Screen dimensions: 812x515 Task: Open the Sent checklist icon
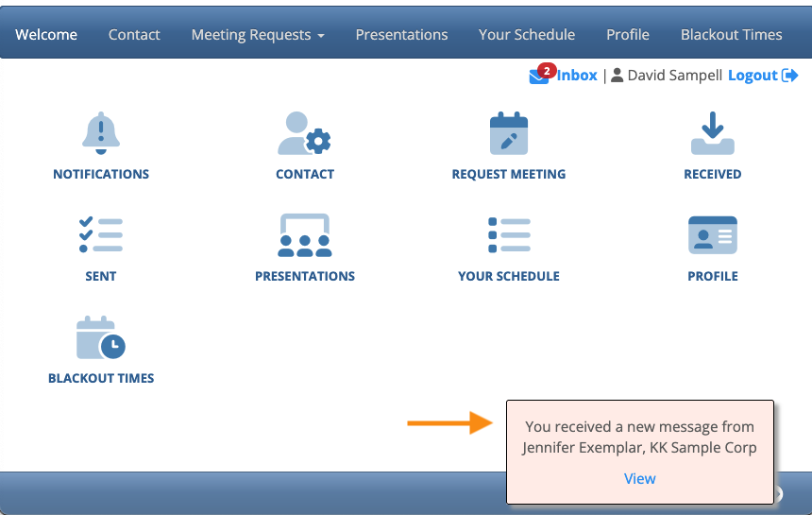pos(101,234)
